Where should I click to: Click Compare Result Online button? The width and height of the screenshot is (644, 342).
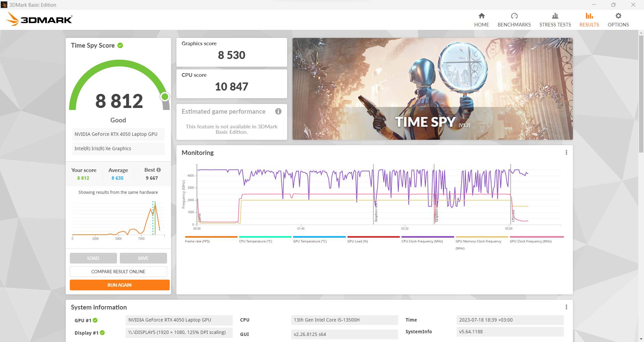click(x=118, y=272)
